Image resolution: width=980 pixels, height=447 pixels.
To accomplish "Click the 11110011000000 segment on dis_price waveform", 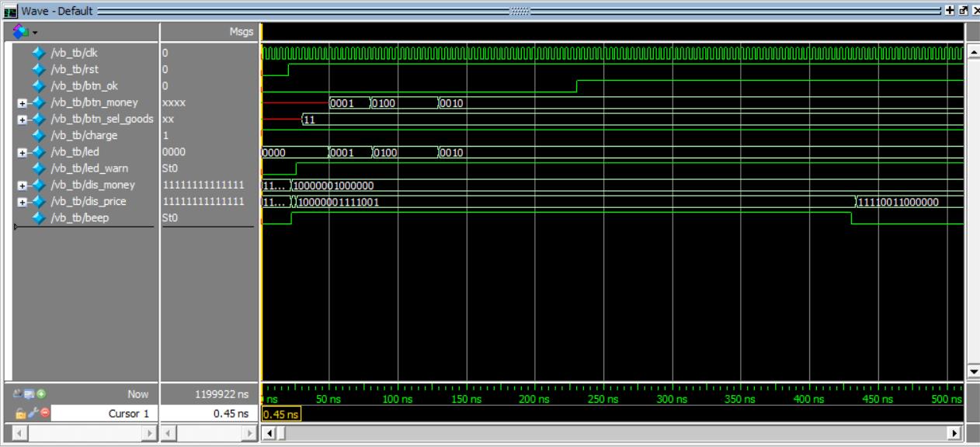I will tap(909, 202).
